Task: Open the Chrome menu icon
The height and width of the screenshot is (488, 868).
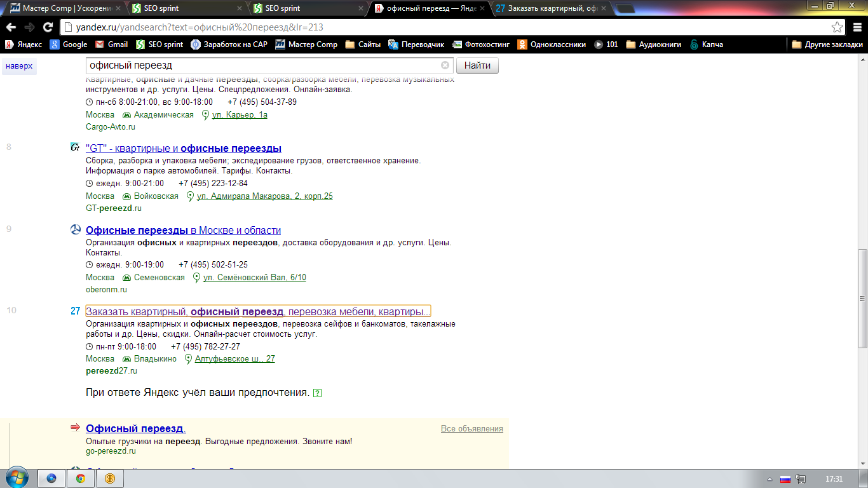Action: pyautogui.click(x=856, y=27)
